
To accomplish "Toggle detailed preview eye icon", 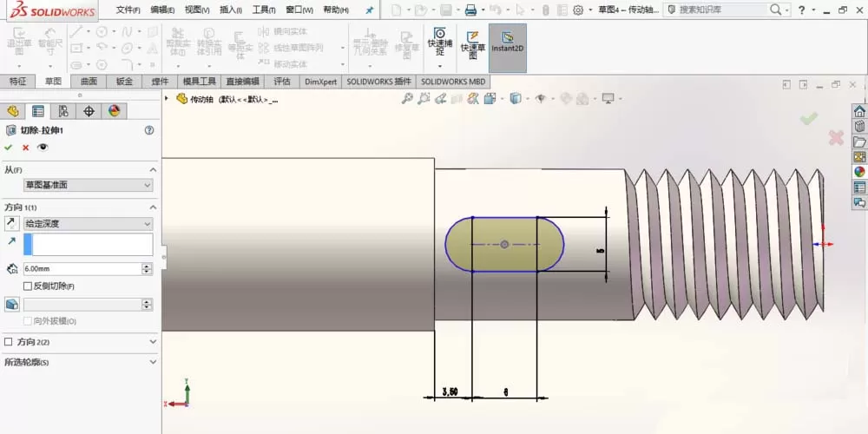I will point(43,148).
